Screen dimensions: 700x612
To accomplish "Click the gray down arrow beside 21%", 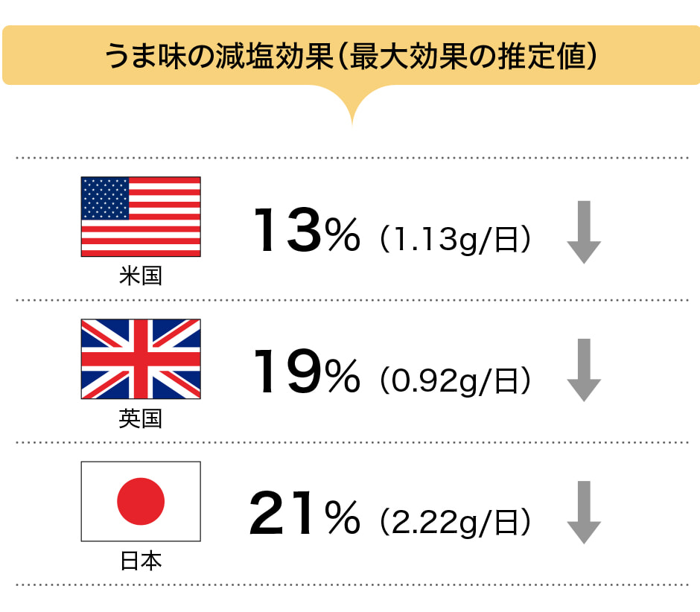I will click(584, 512).
